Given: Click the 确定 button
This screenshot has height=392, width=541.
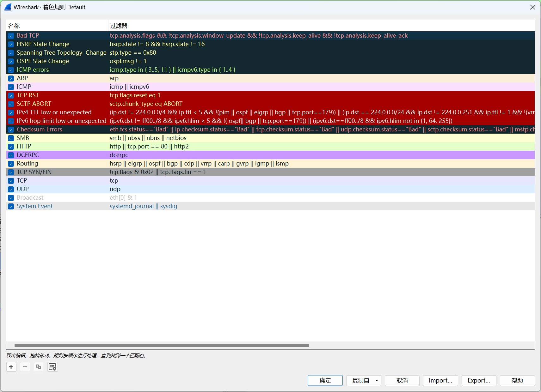Looking at the screenshot, I should point(325,381).
